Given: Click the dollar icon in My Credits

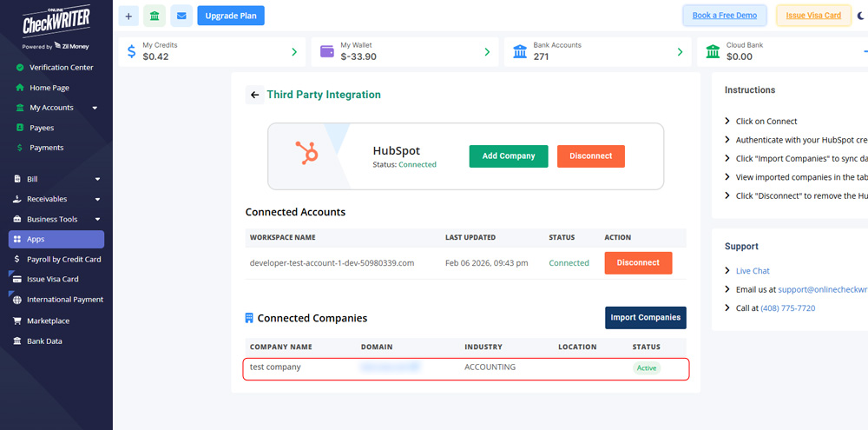Looking at the screenshot, I should coord(131,51).
